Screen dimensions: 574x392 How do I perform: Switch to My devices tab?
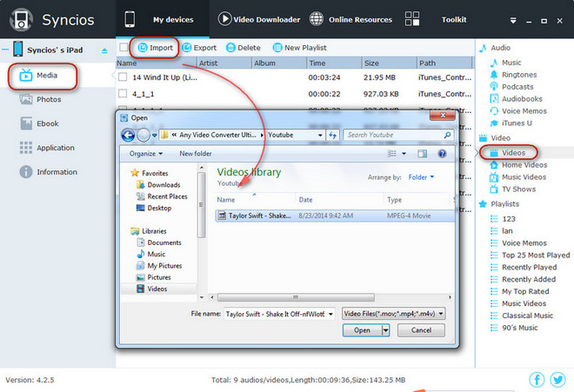coord(163,19)
